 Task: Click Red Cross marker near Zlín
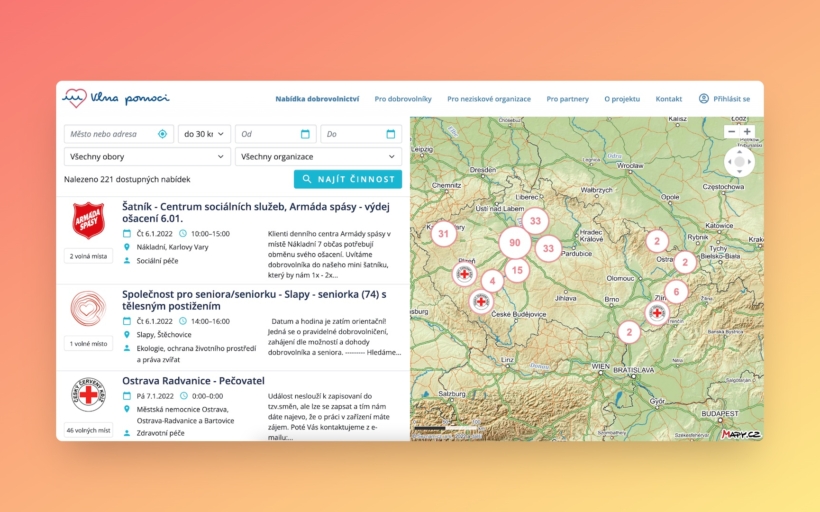tap(657, 313)
